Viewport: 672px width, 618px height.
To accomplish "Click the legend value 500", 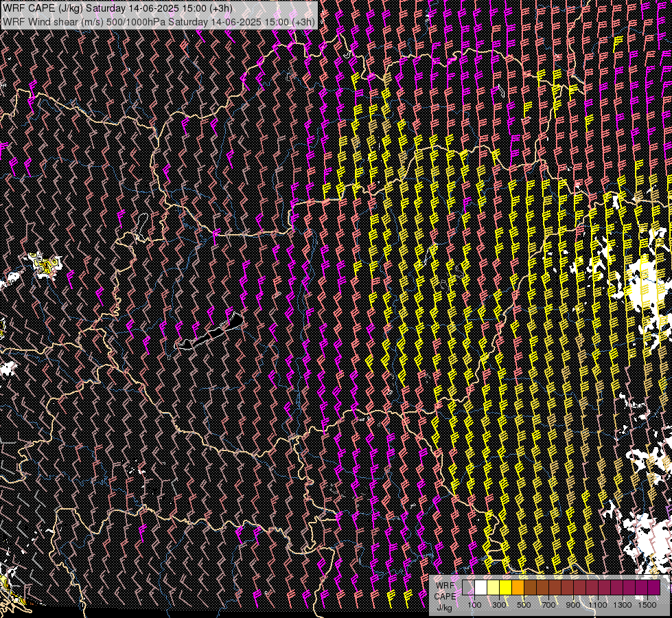I will (524, 605).
